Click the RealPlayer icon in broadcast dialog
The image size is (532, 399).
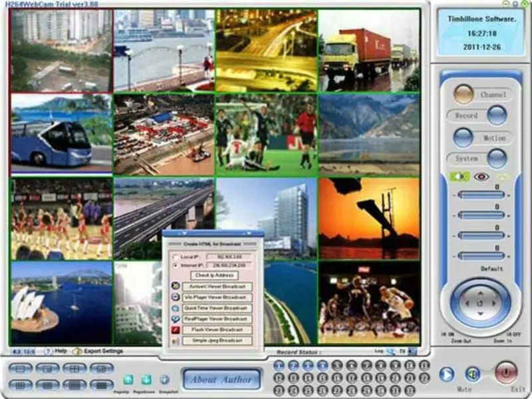176,319
